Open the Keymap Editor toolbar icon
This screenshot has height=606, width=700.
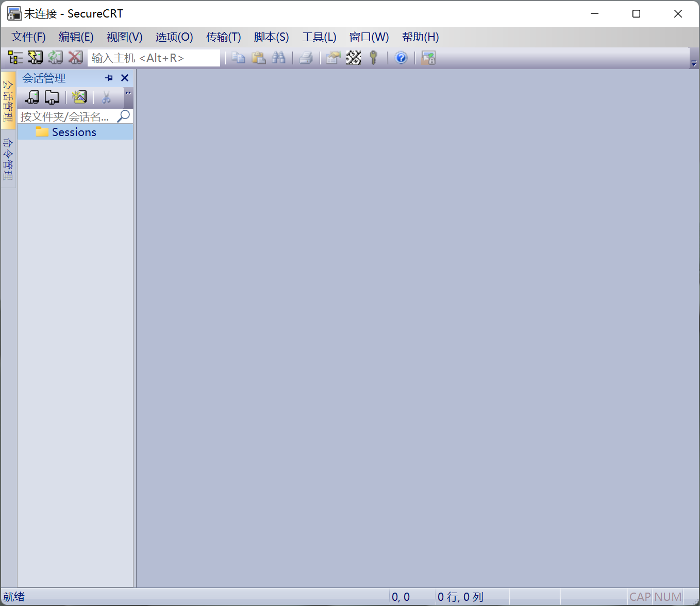tap(354, 58)
